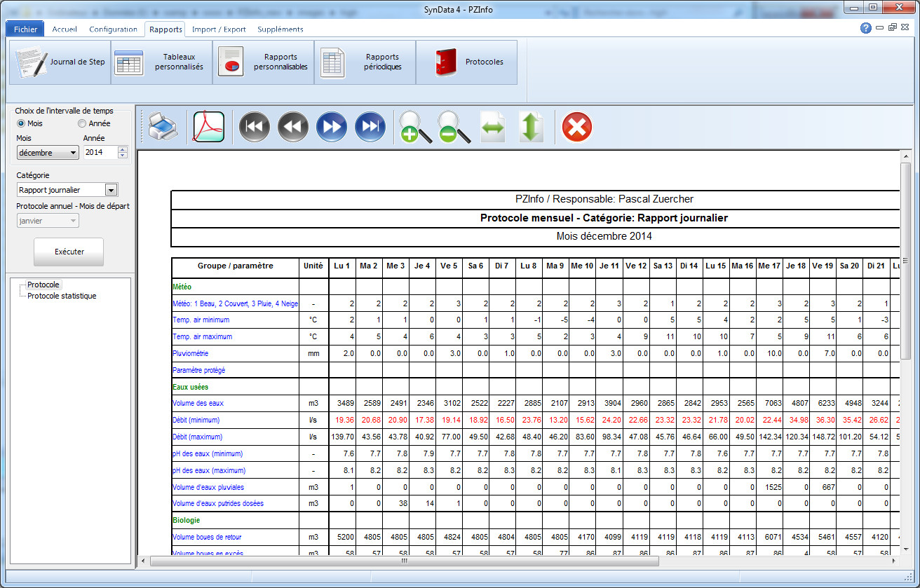
Task: Select the Protocole statistique tree item
Action: [x=62, y=296]
